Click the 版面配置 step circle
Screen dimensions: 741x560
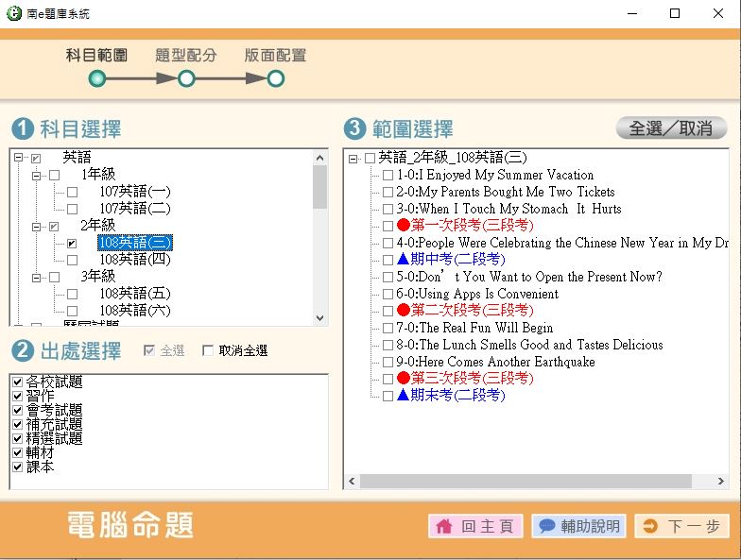coord(275,78)
